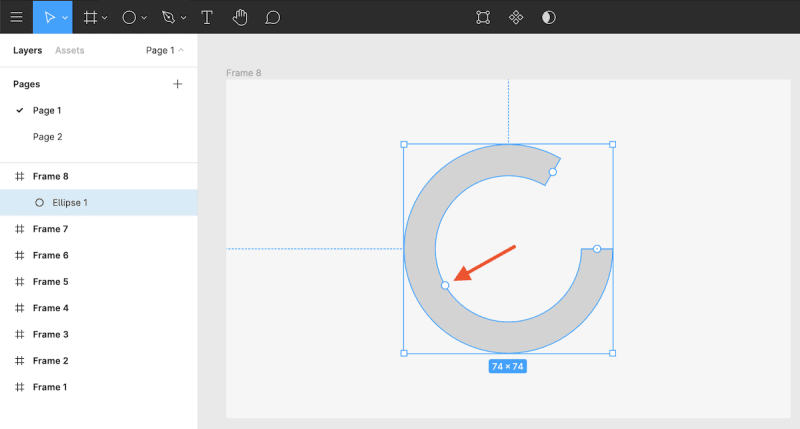Select the Frame 3 layer
800x429 pixels.
coord(98,335)
